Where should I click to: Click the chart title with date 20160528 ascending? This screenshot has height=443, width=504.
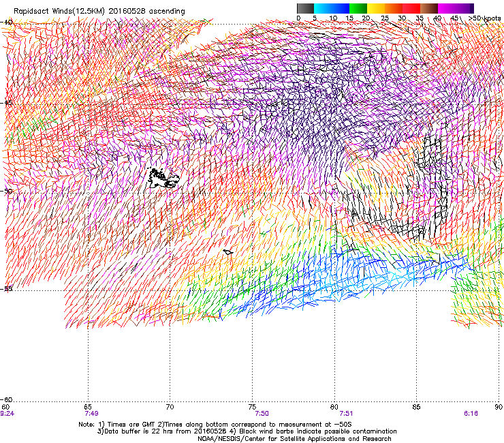point(99,12)
